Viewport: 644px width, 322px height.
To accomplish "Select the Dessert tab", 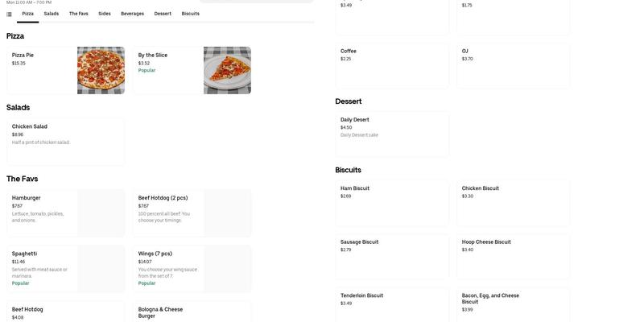I will click(x=163, y=14).
